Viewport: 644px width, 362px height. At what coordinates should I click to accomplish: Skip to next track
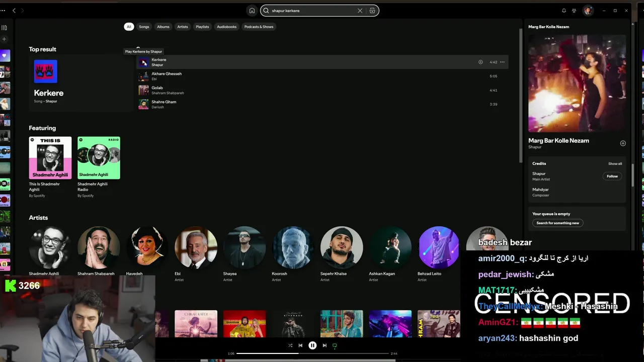click(325, 345)
